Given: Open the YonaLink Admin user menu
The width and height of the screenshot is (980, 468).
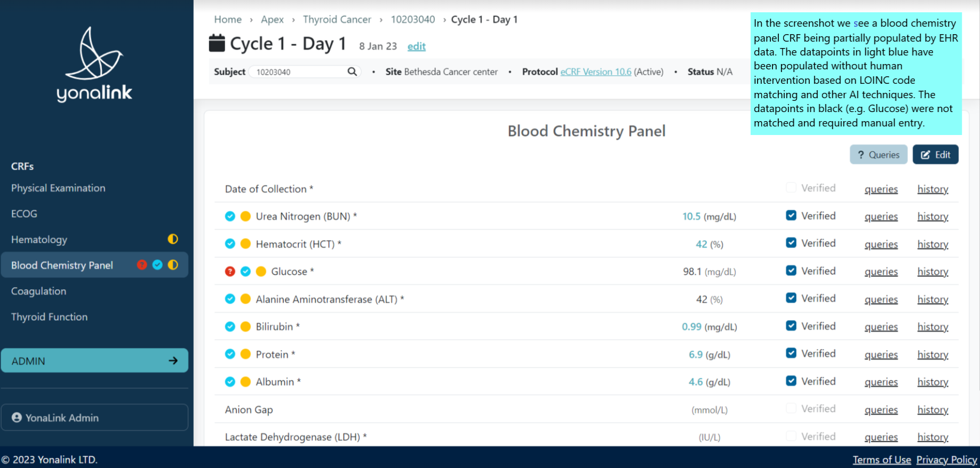Looking at the screenshot, I should pos(94,417).
